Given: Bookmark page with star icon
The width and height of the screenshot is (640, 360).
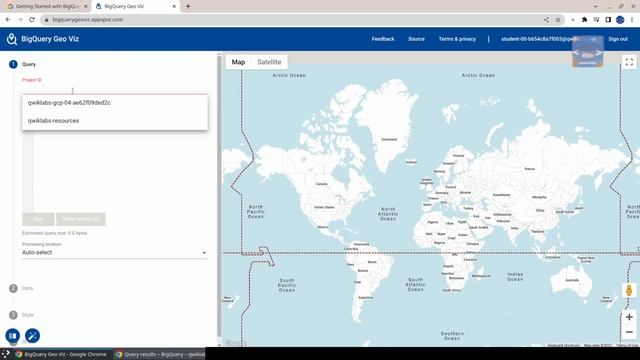Looking at the screenshot, I should tap(558, 20).
